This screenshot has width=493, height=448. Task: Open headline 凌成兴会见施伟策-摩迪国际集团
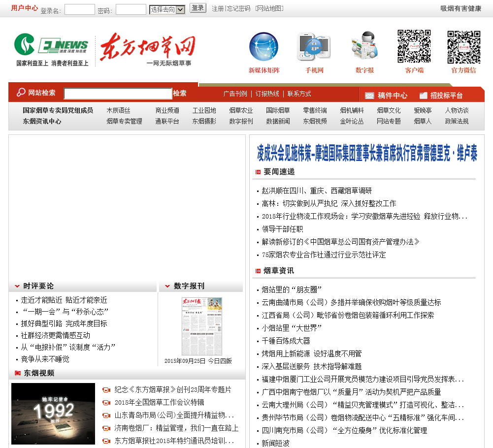(367, 153)
